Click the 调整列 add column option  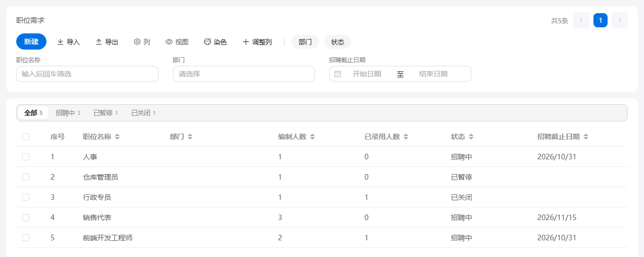(x=257, y=42)
